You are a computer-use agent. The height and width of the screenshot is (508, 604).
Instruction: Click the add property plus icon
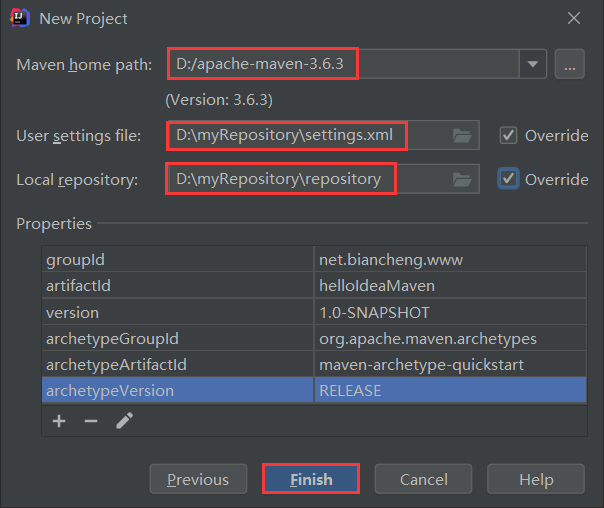tap(59, 421)
